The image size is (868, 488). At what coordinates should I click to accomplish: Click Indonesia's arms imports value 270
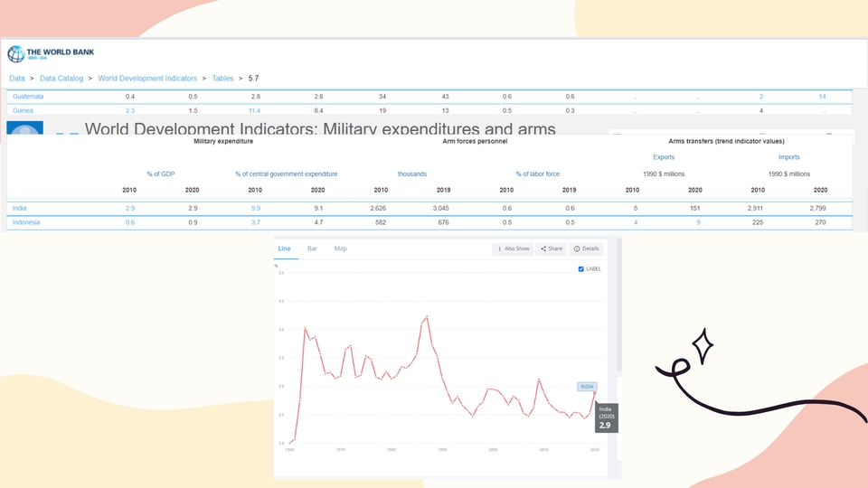(x=820, y=222)
